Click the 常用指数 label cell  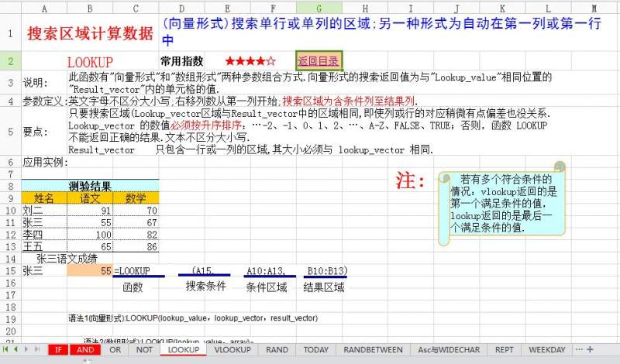181,61
